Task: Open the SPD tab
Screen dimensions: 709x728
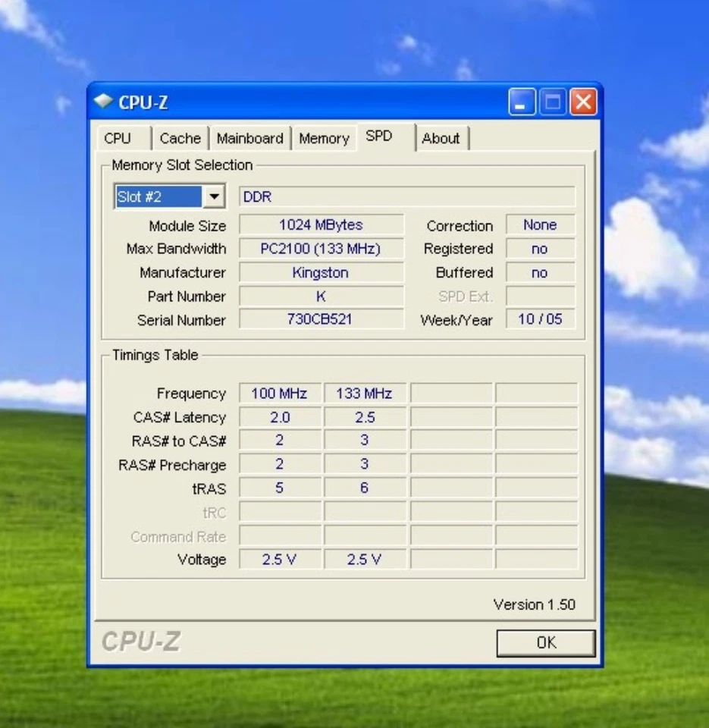Action: [381, 136]
